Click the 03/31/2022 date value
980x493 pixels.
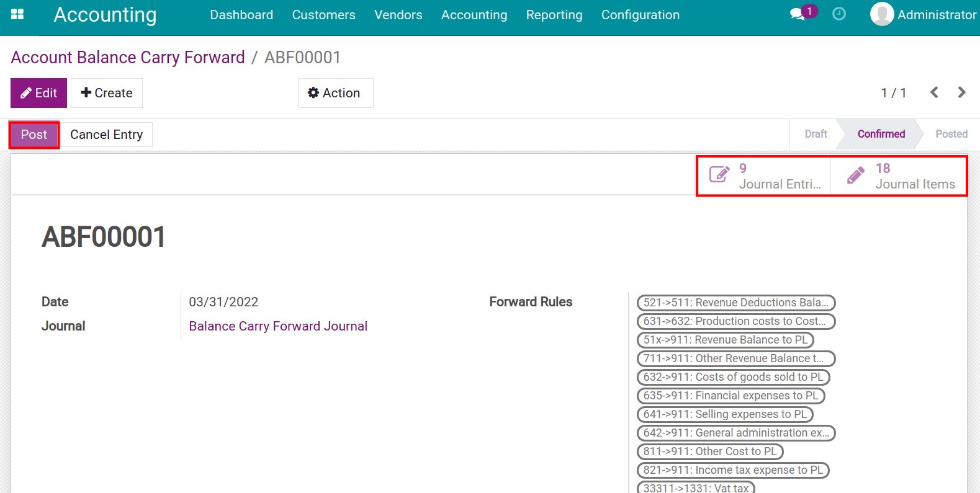(223, 302)
